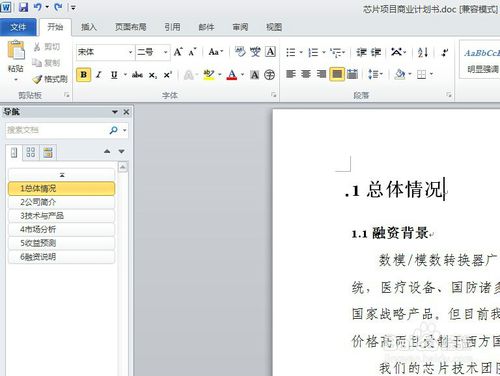Click the Bullets list icon
This screenshot has width=500, height=376.
pyautogui.click(x=291, y=52)
